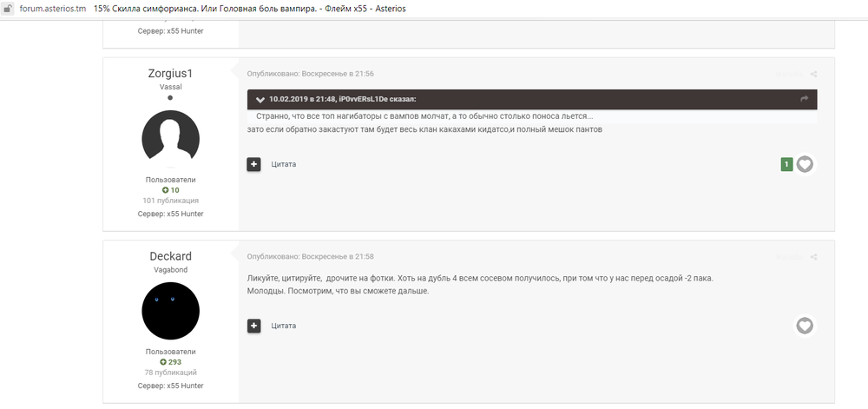The image size is (868, 409).
Task: Click the insecure lock icon by the address
Action: (9, 9)
